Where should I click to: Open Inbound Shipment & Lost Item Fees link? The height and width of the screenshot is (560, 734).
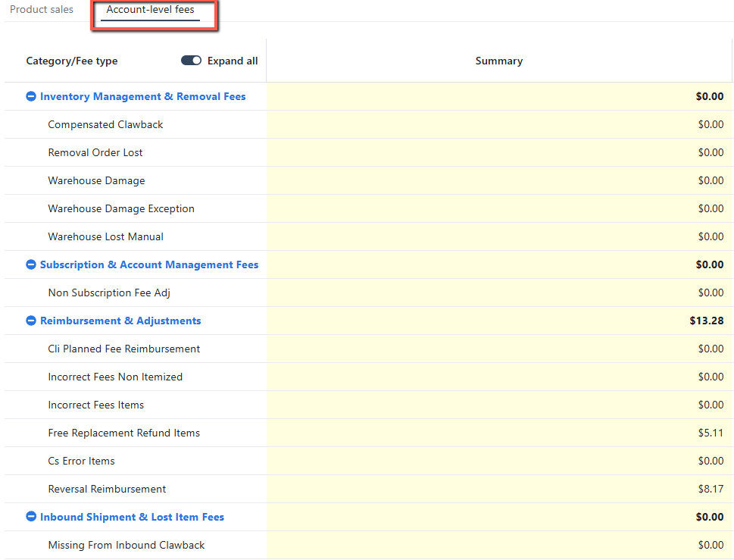(x=132, y=517)
